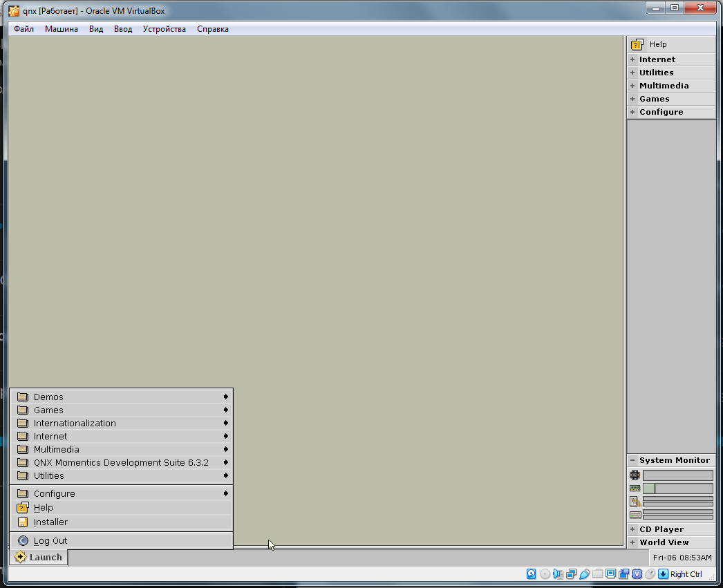Click the memory module icon in System Monitor

[x=635, y=489]
